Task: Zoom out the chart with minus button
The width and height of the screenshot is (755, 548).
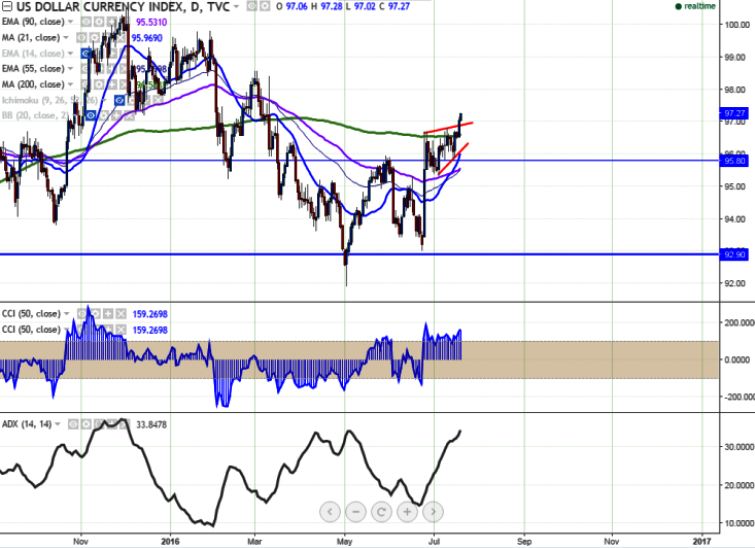Action: point(356,511)
